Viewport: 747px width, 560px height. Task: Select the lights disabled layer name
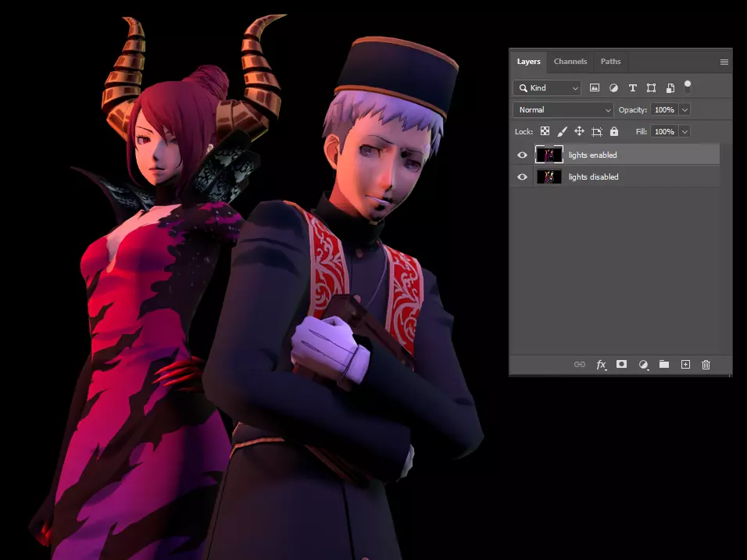click(594, 177)
